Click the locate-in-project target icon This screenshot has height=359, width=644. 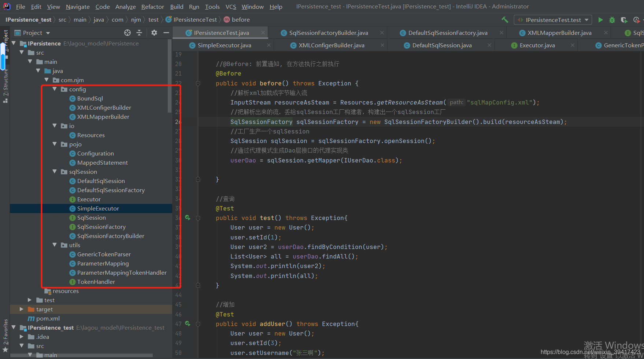(x=127, y=33)
